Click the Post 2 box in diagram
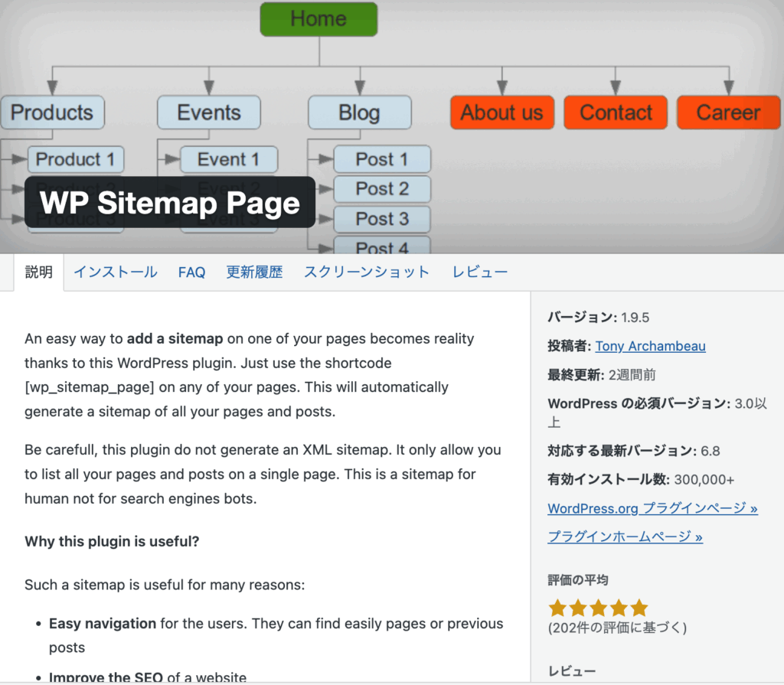 pyautogui.click(x=382, y=189)
